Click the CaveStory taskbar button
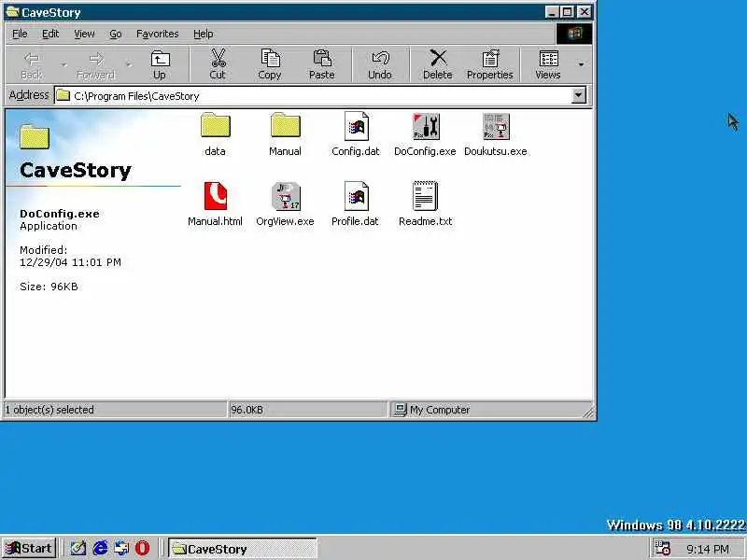Screen dimensions: 747x560 (x=243, y=549)
